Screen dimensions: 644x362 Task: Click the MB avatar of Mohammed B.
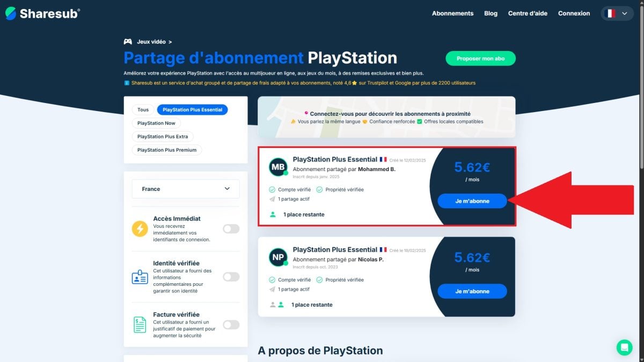tap(278, 167)
